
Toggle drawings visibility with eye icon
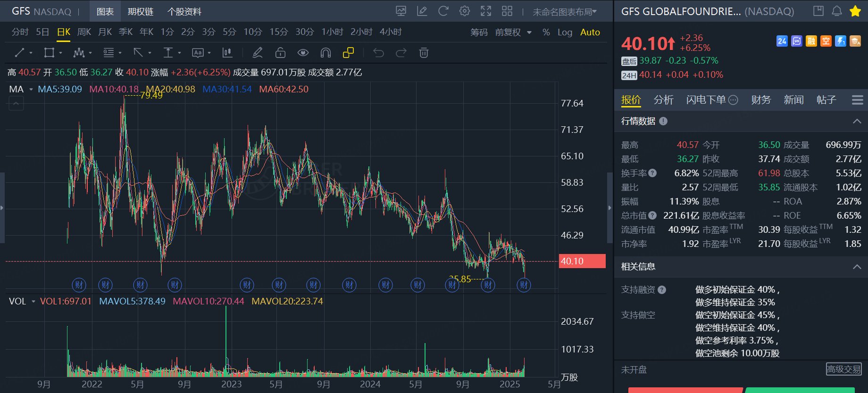[x=303, y=53]
